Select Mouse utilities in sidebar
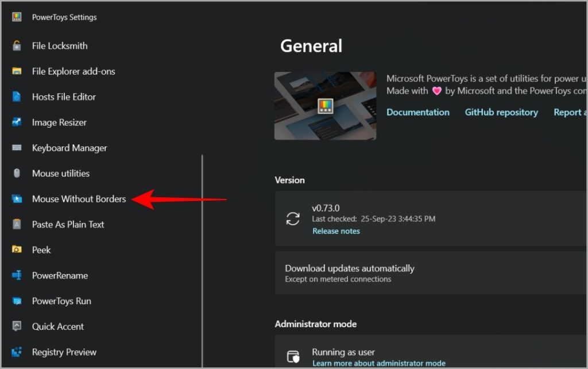The width and height of the screenshot is (588, 369). pos(61,174)
